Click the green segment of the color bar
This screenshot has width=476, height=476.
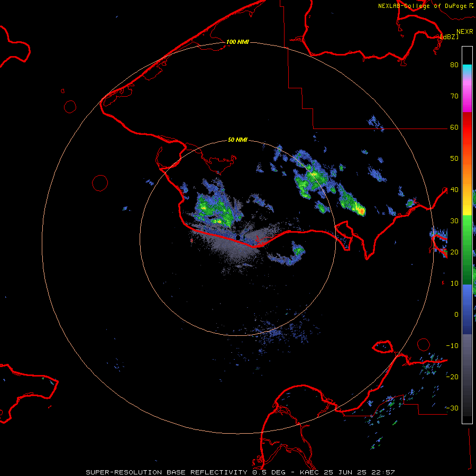pos(467,250)
